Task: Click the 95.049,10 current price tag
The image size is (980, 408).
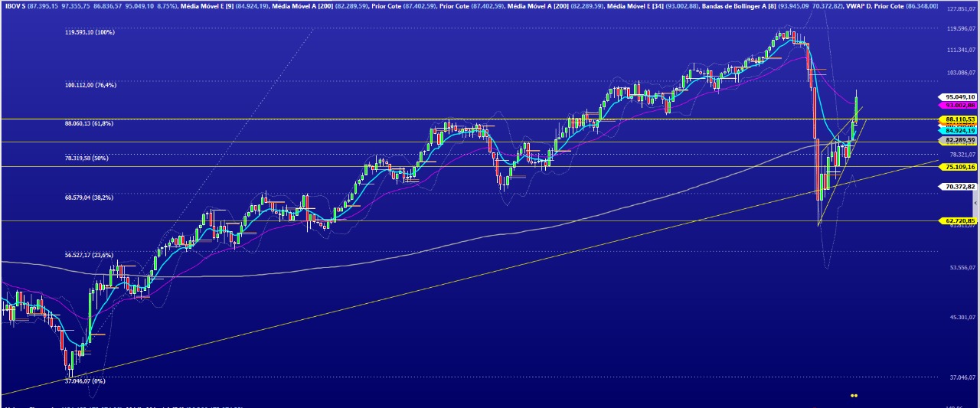Action: pos(959,97)
